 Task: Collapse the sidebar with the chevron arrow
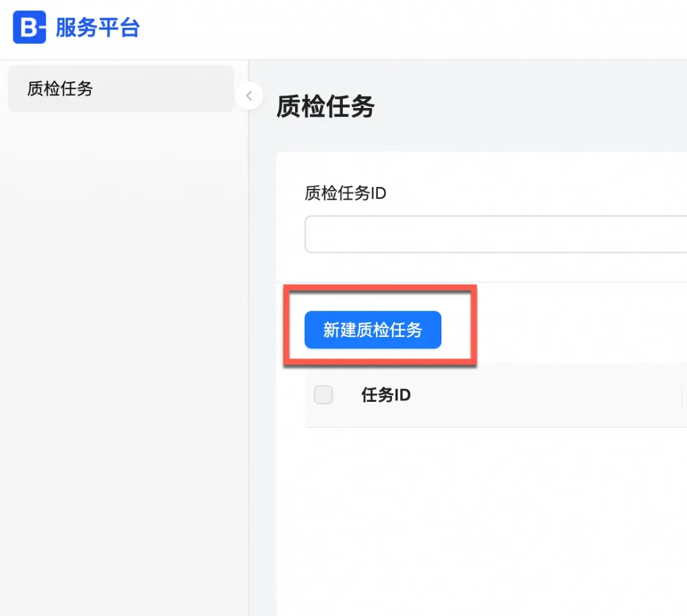(x=249, y=97)
